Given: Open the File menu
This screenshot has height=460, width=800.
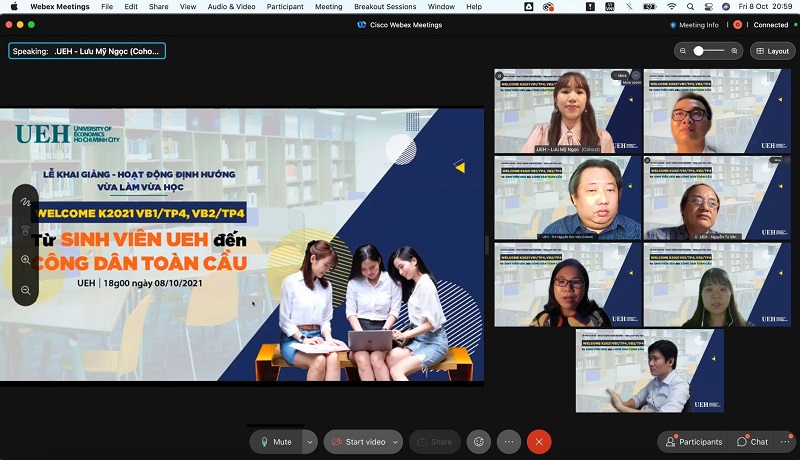Looking at the screenshot, I should 107,7.
